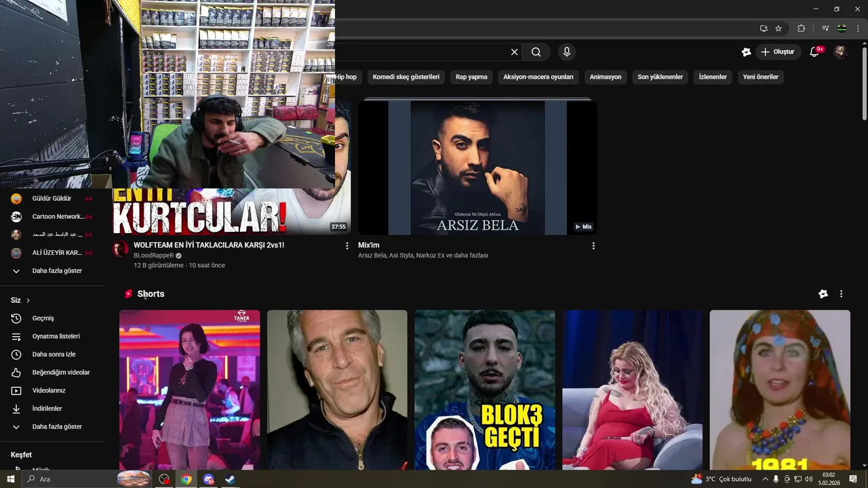Open Beğendiğim videolar
Image resolution: width=868 pixels, height=488 pixels.
click(52, 373)
